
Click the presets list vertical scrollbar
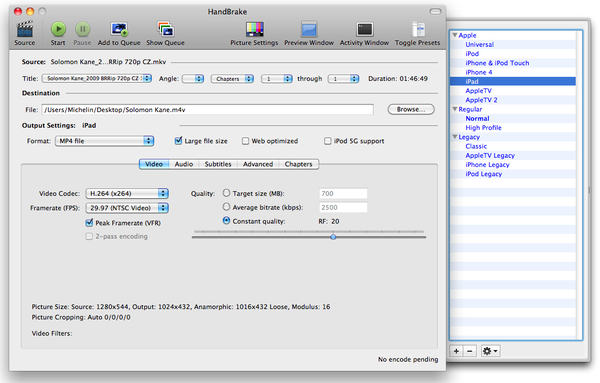[x=579, y=185]
